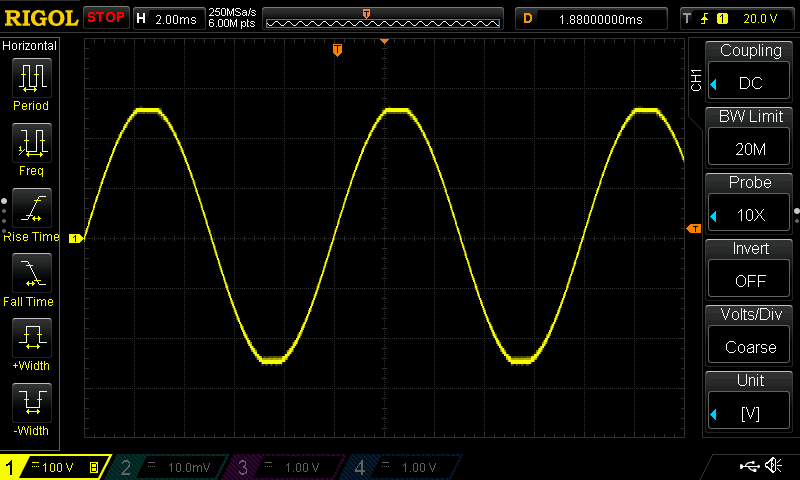Select channel 3 tab showing 1.00 V
The height and width of the screenshot is (480, 800).
286,467
